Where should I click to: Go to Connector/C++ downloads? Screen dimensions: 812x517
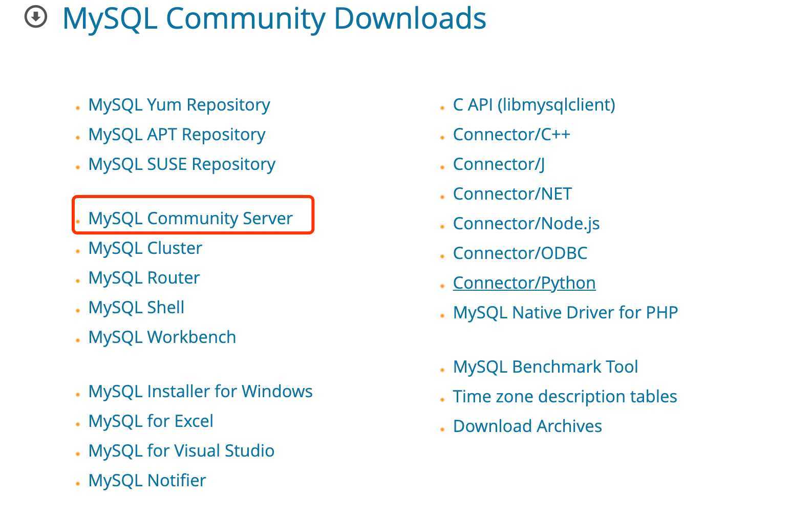point(511,134)
